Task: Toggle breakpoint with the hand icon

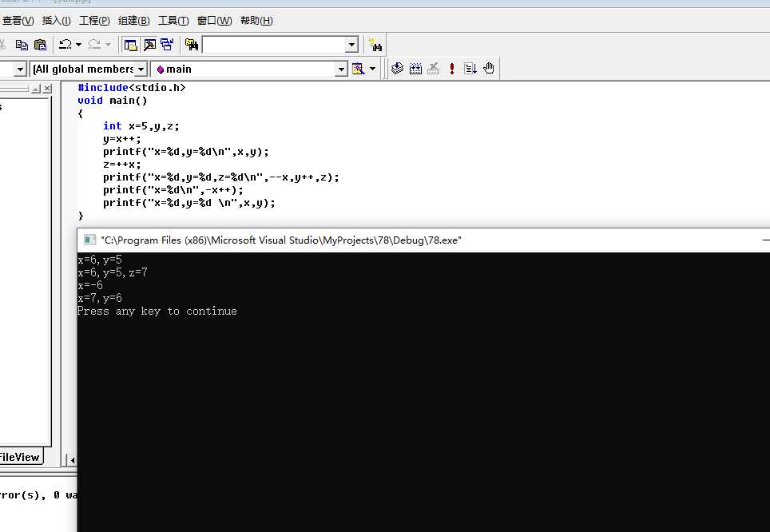Action: (489, 68)
